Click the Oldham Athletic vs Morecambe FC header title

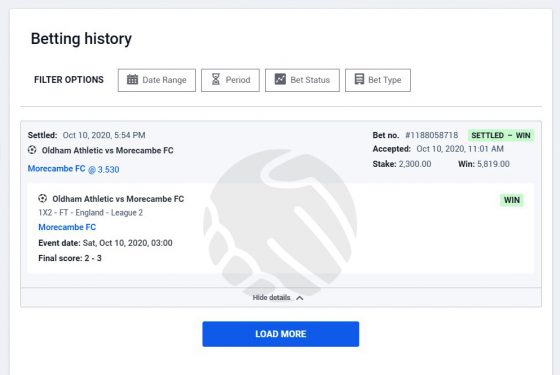(x=108, y=150)
